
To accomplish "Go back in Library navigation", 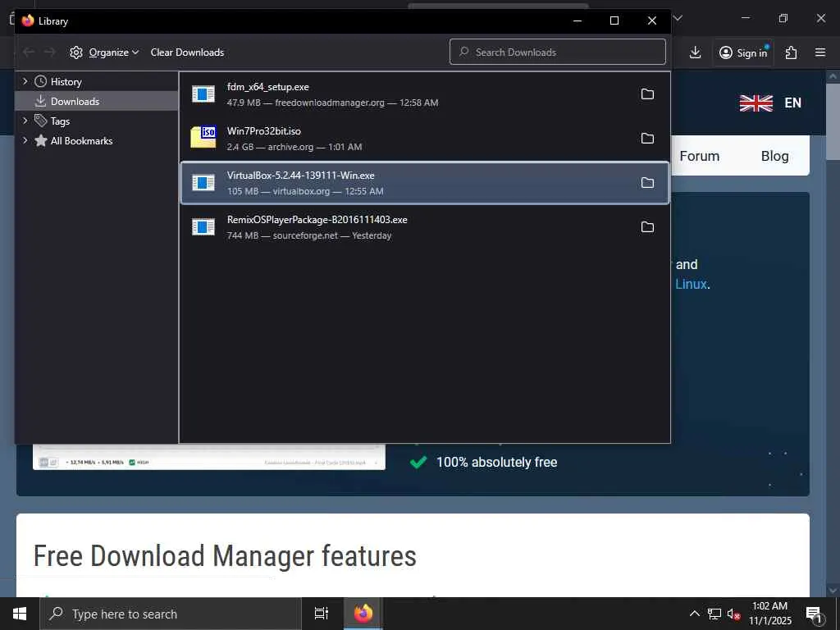I will (x=29, y=52).
